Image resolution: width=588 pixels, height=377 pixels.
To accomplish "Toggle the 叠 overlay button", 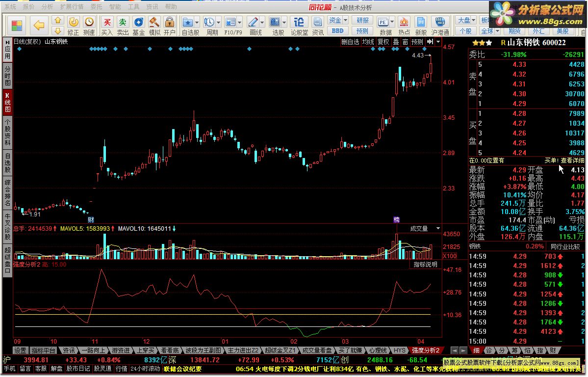I will pyautogui.click(x=396, y=42).
